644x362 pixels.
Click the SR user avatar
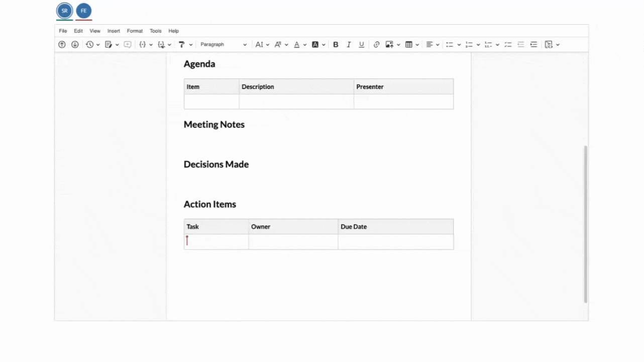(x=64, y=11)
